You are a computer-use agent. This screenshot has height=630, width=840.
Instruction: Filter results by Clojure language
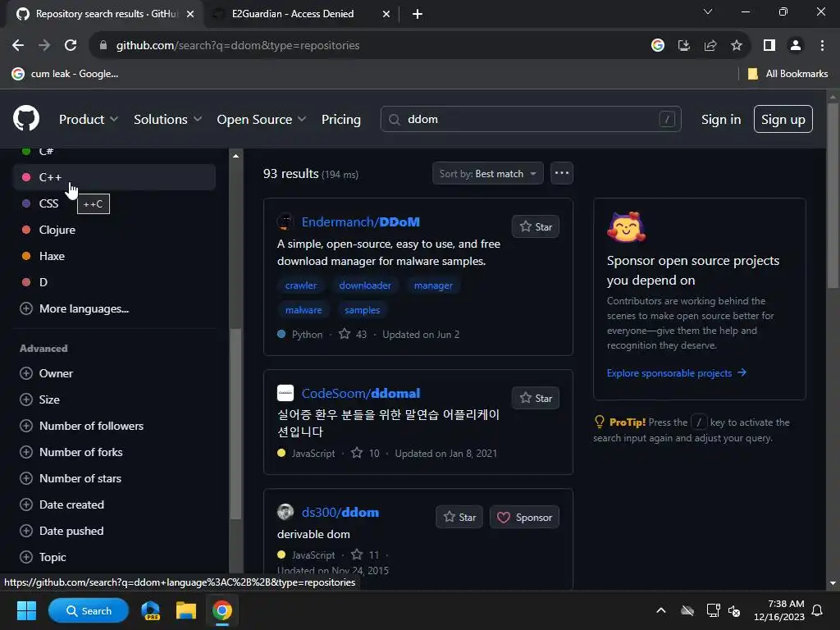pos(114,230)
